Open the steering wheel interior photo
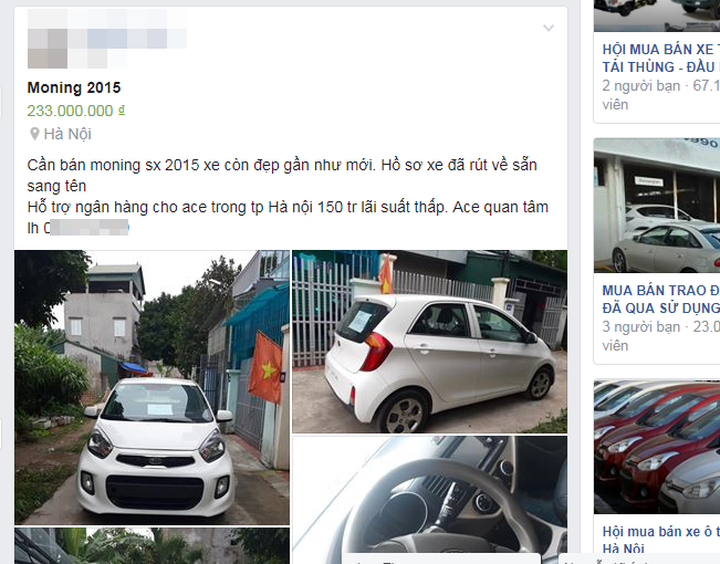The height and width of the screenshot is (564, 720). (430, 500)
